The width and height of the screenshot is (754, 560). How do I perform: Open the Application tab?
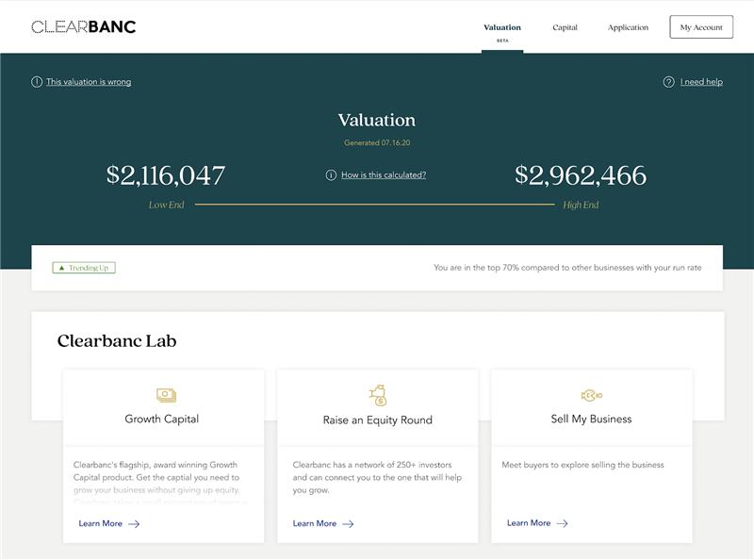click(628, 27)
